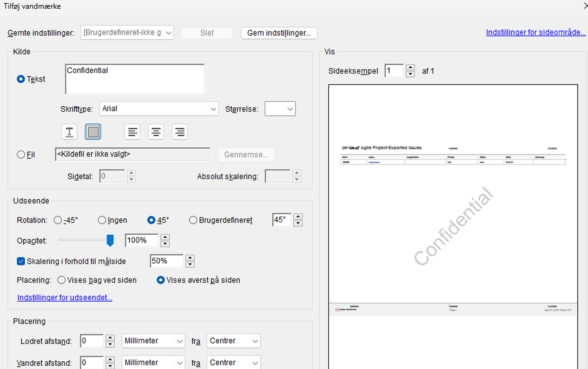588x369 pixels.
Task: Align watermark text right
Action: click(x=180, y=132)
